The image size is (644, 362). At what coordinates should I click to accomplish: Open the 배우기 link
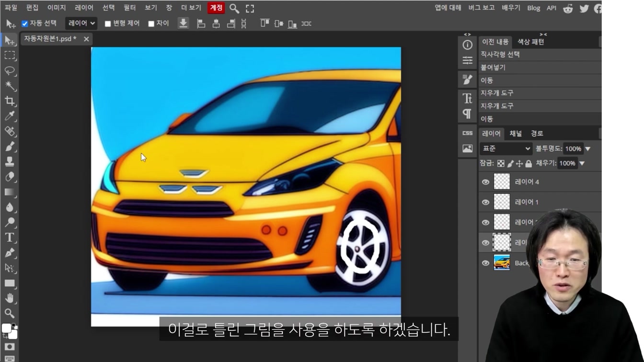511,8
